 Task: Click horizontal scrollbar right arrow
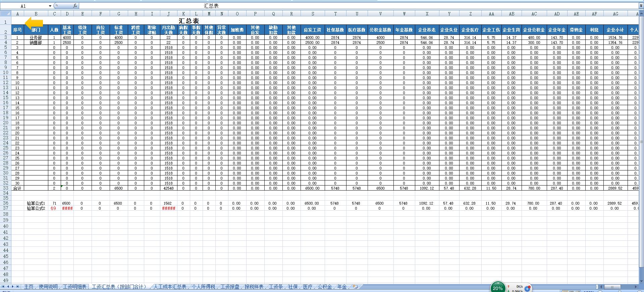pos(636,287)
